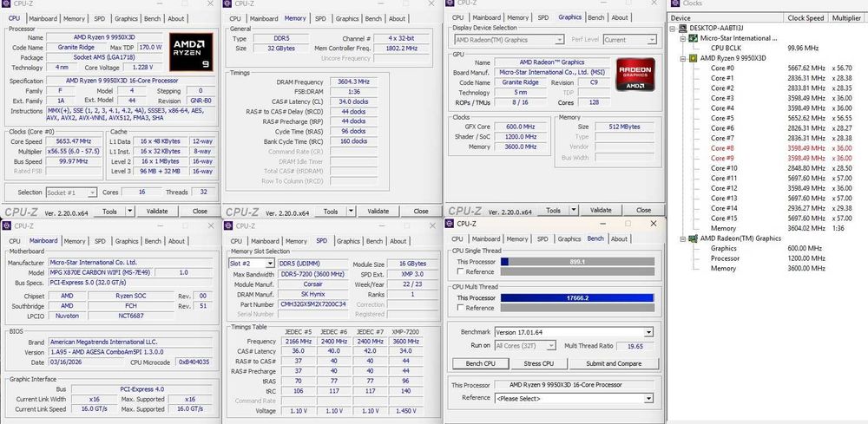This screenshot has height=424, width=868.
Task: Open the Tools arrow in the Graphics-tab window
Action: 574,210
